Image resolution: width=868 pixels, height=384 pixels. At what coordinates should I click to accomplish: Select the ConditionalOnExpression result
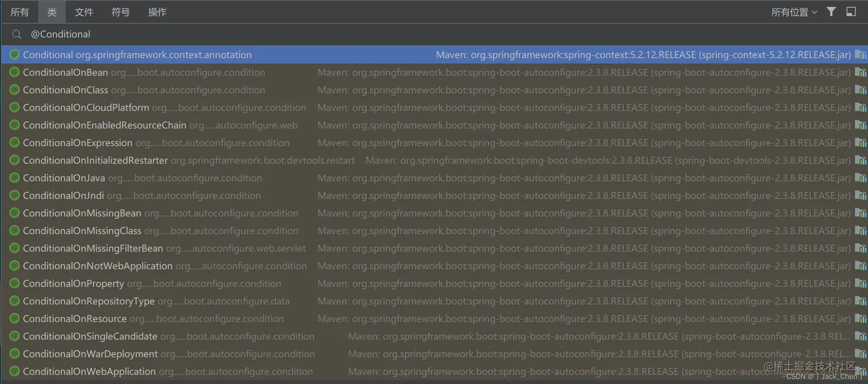click(x=434, y=143)
